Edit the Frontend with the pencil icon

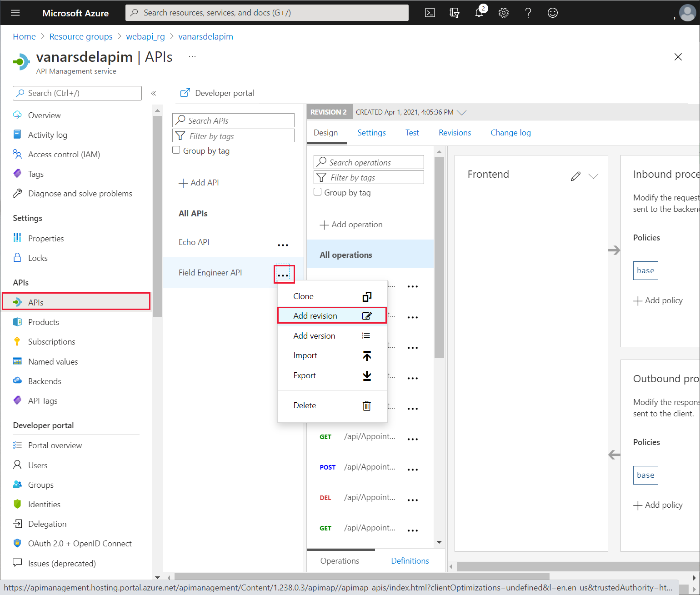pyautogui.click(x=575, y=176)
